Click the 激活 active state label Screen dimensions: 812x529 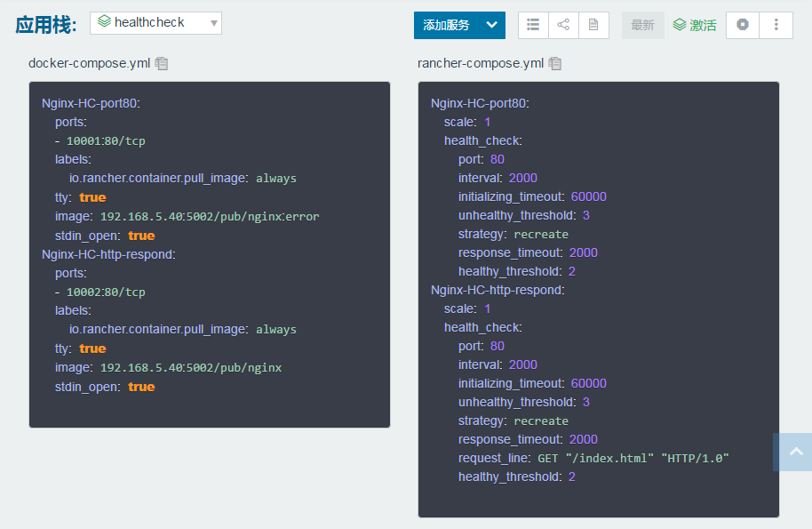click(x=694, y=25)
